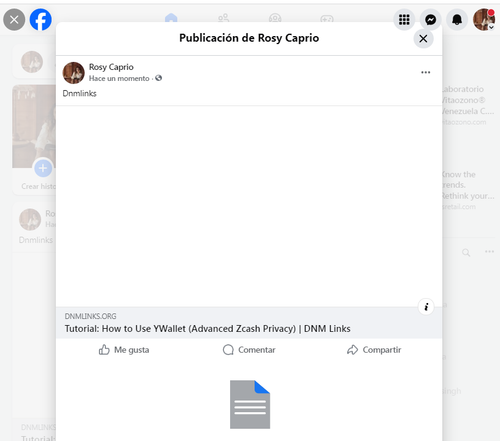Click the Comentar button

249,350
